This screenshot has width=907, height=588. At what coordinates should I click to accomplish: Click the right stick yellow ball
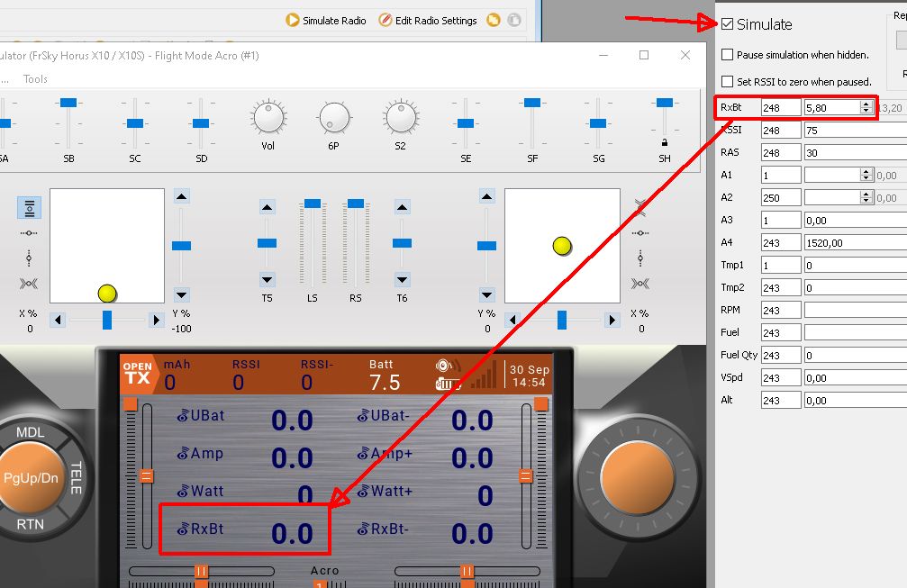(x=562, y=246)
